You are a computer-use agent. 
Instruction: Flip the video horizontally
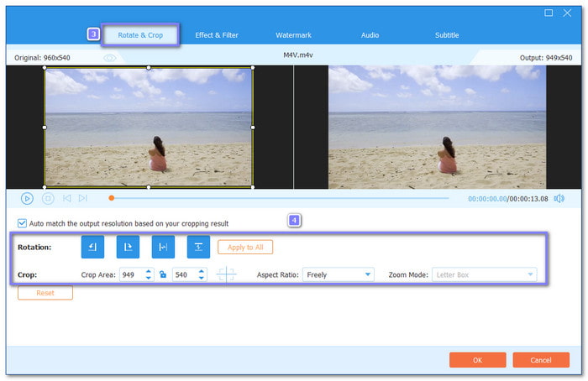[x=163, y=247]
